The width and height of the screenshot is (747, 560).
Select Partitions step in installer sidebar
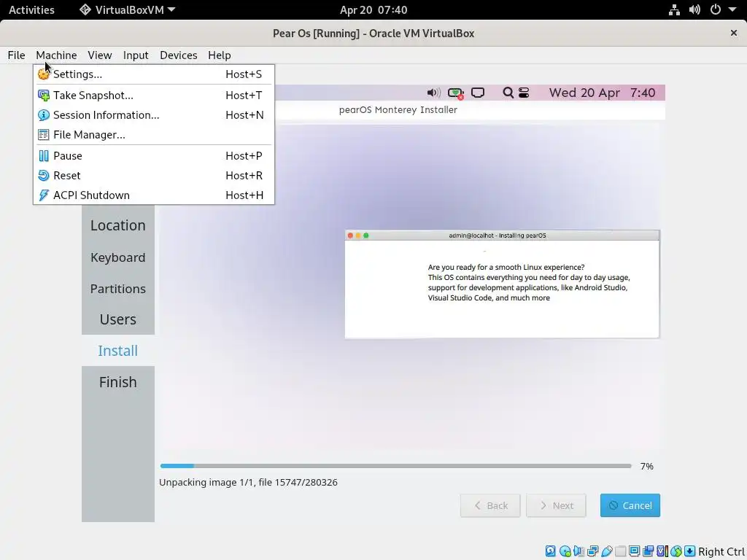(118, 289)
